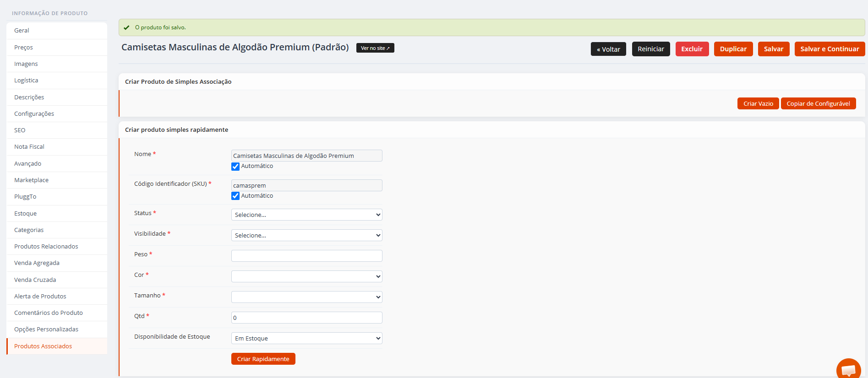
Task: Open Comentários do Produto section
Action: tap(57, 313)
